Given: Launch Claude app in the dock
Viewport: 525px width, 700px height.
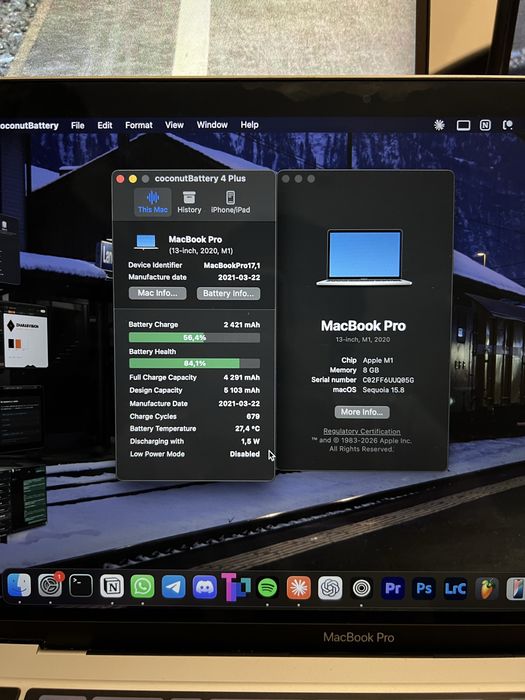Looking at the screenshot, I should point(299,588).
